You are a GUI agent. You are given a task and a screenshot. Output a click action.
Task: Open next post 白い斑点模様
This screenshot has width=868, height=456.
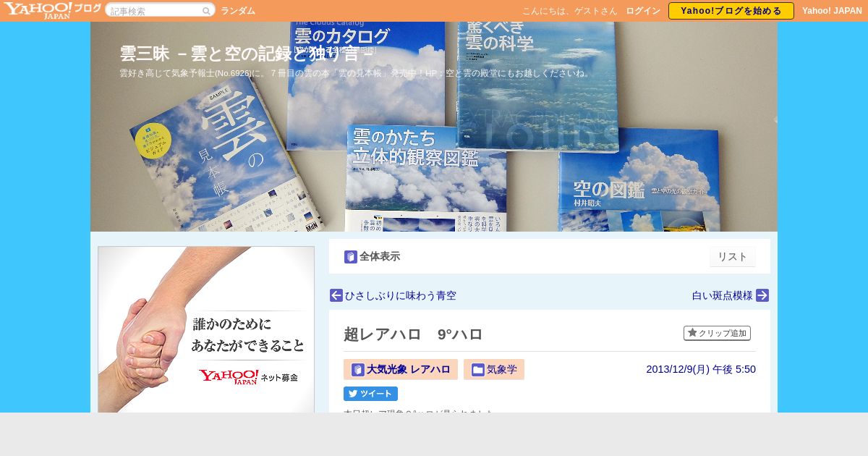(x=723, y=295)
